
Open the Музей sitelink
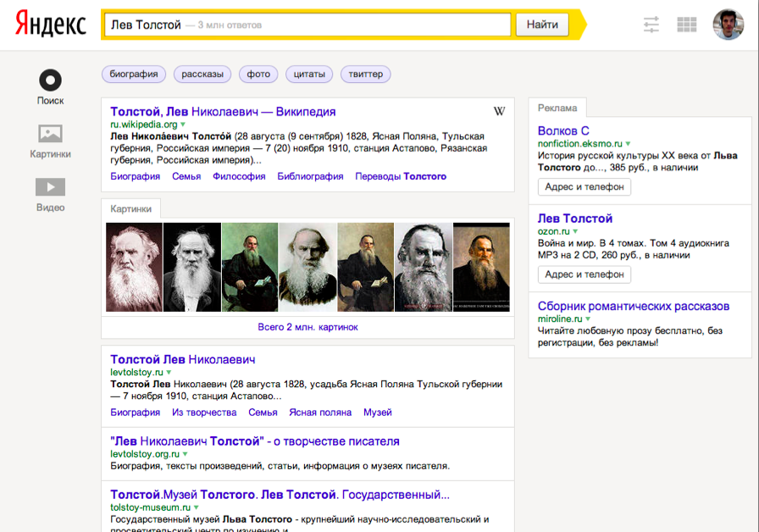(378, 413)
